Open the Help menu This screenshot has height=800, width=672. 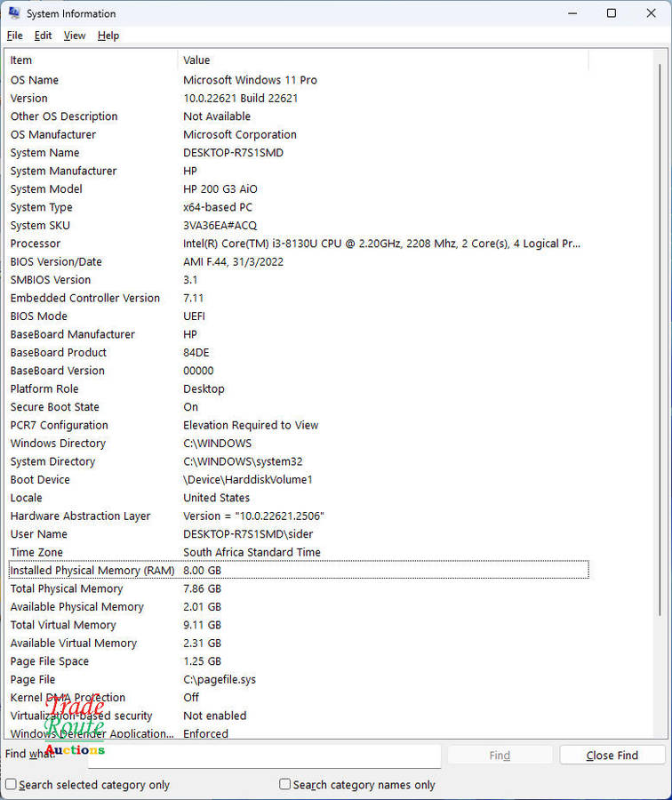coord(108,36)
